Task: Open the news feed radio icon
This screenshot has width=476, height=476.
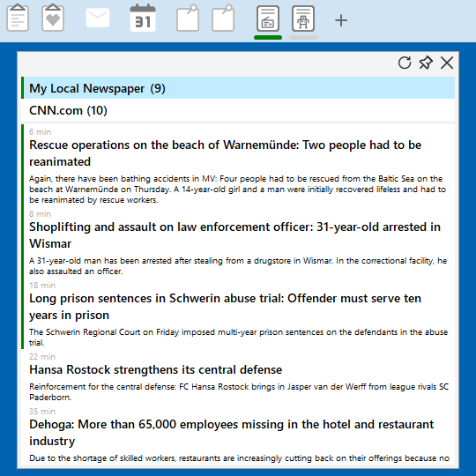Action: [268, 19]
